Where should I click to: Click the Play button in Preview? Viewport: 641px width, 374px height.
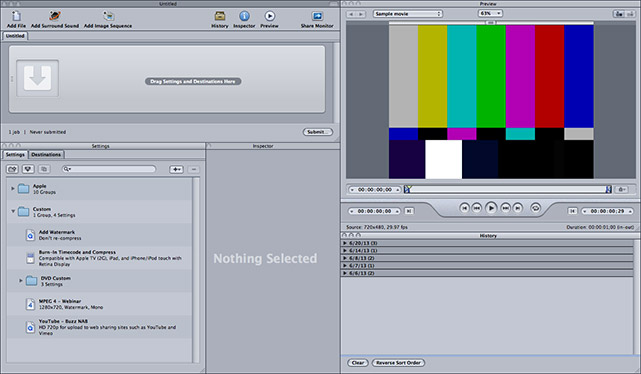coord(491,208)
